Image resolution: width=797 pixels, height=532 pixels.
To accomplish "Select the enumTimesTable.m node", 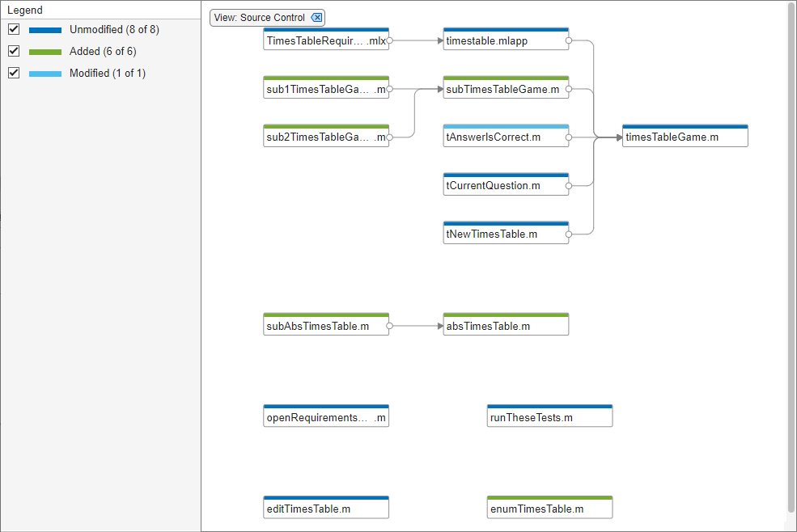I will 549,509.
